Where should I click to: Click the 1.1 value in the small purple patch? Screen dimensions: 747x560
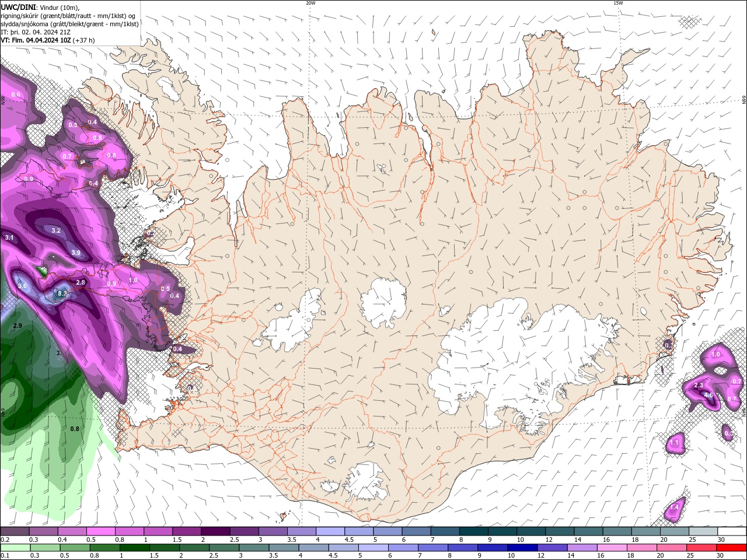pos(675,443)
